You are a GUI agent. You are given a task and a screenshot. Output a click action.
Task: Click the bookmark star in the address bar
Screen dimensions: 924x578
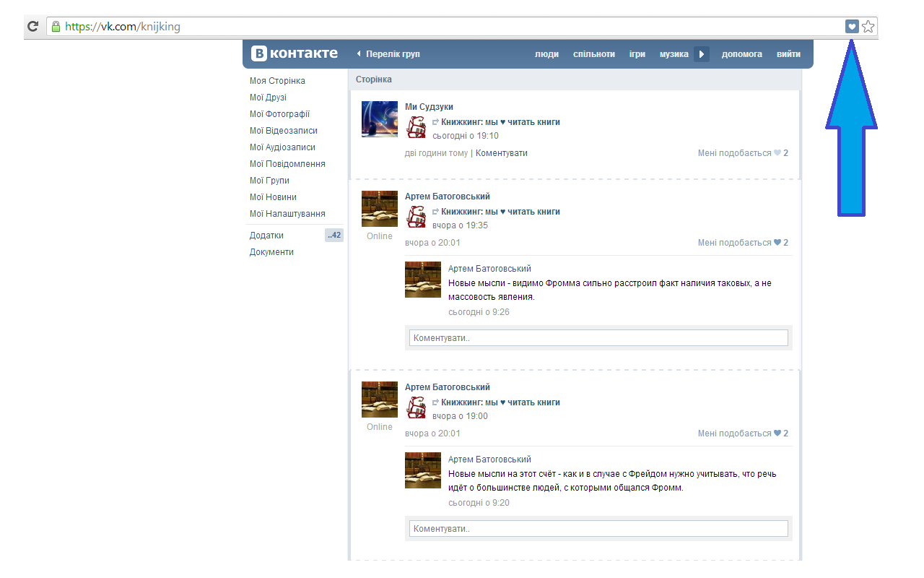(x=868, y=26)
